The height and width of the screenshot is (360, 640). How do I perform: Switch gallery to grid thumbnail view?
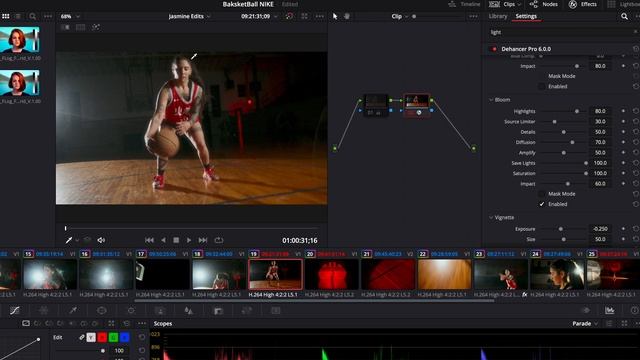(x=6, y=16)
